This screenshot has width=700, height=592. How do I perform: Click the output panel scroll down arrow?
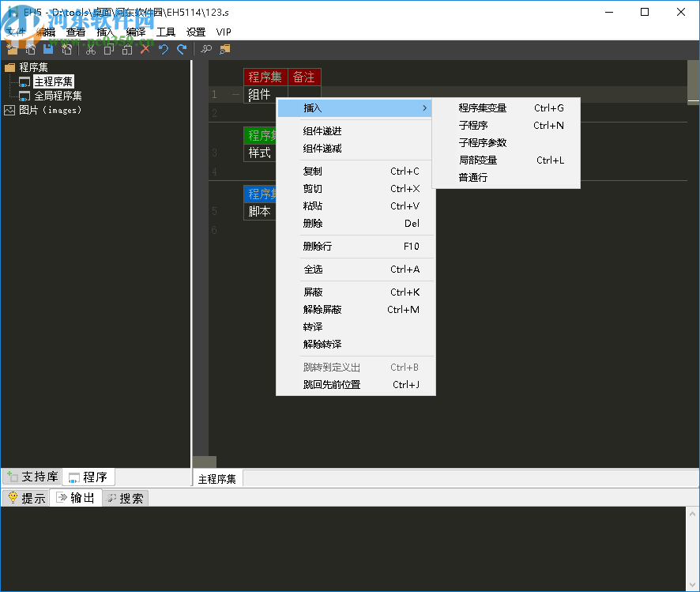pos(692,584)
